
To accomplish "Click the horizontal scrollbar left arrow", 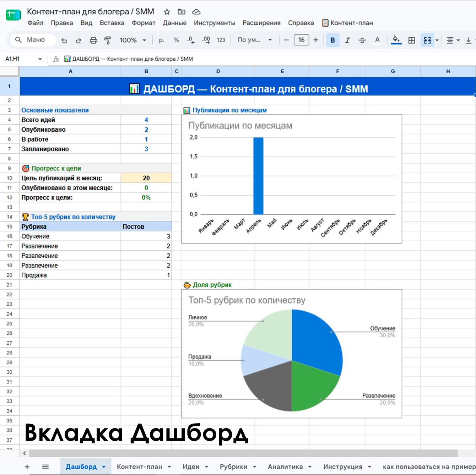I will coord(25,453).
